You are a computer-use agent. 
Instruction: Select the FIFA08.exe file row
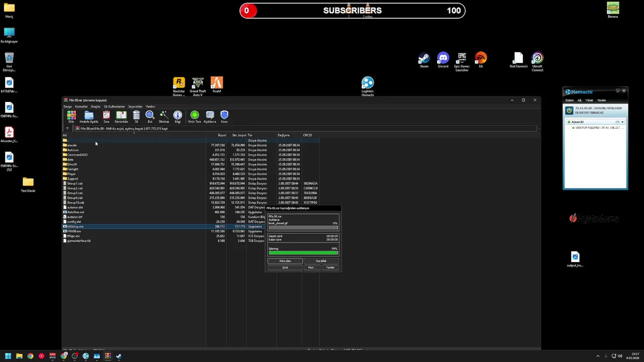[x=164, y=231]
